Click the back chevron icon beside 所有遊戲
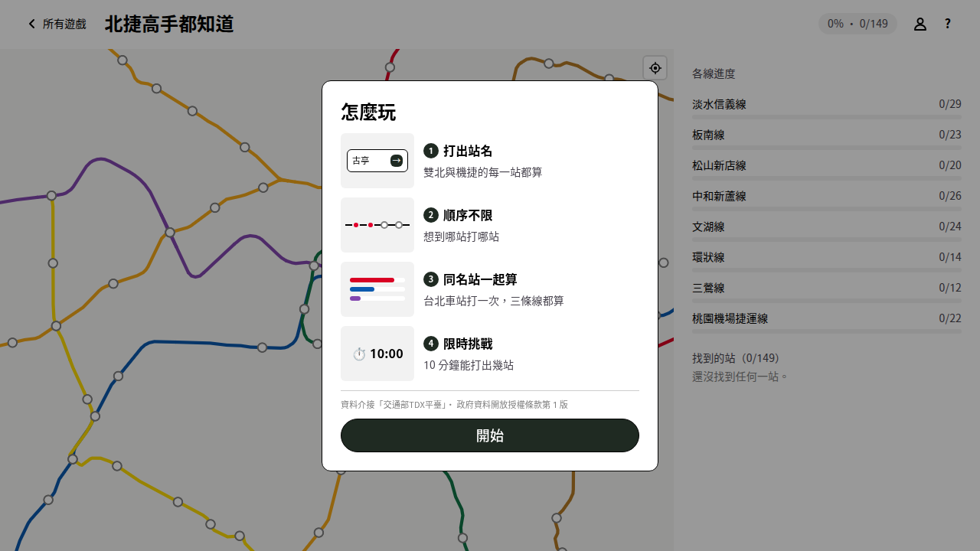The image size is (980, 551). tap(32, 24)
